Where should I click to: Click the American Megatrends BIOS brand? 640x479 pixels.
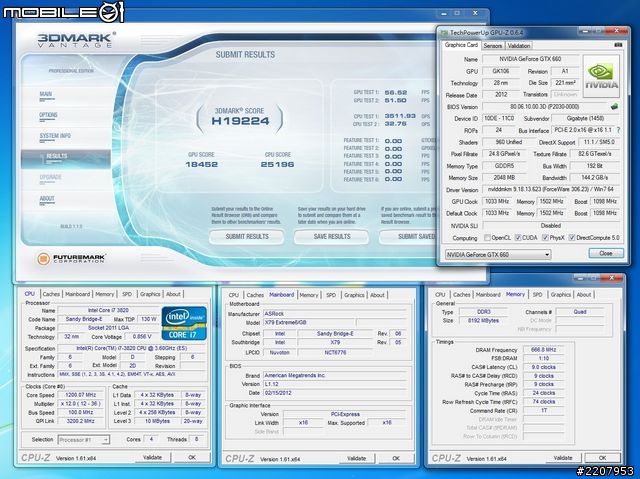(x=335, y=375)
